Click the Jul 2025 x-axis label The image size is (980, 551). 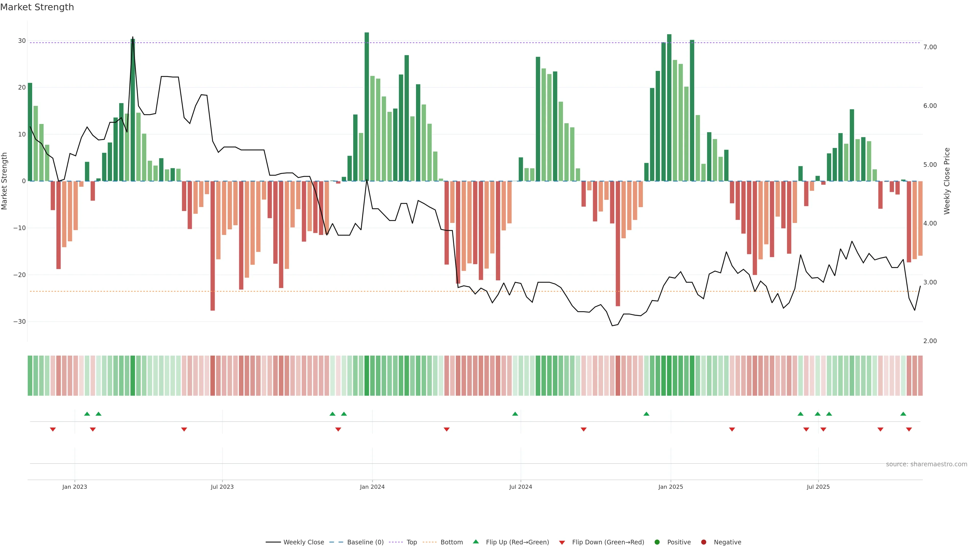(818, 487)
